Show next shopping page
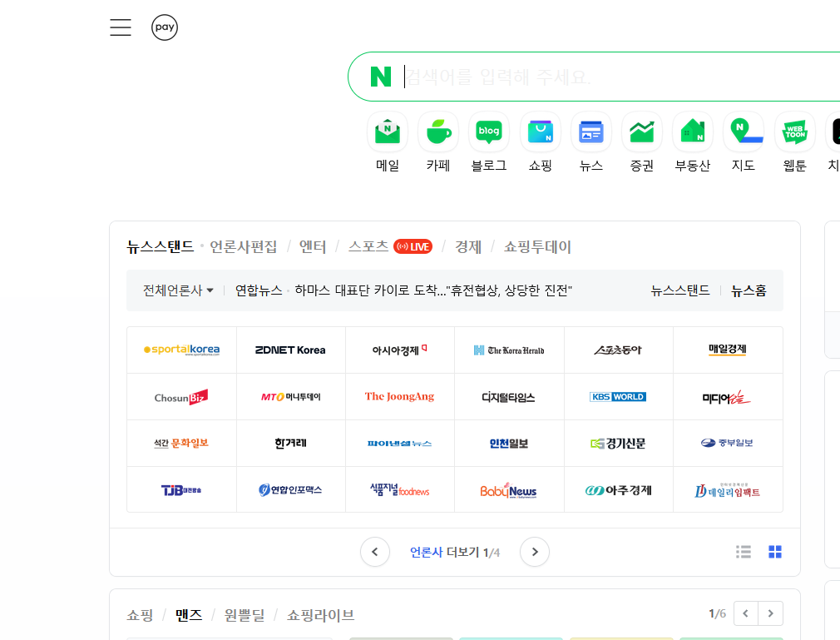The height and width of the screenshot is (640, 840). [x=770, y=613]
